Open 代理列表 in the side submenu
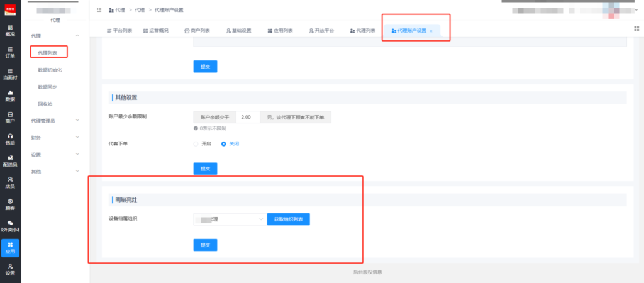 pyautogui.click(x=47, y=53)
